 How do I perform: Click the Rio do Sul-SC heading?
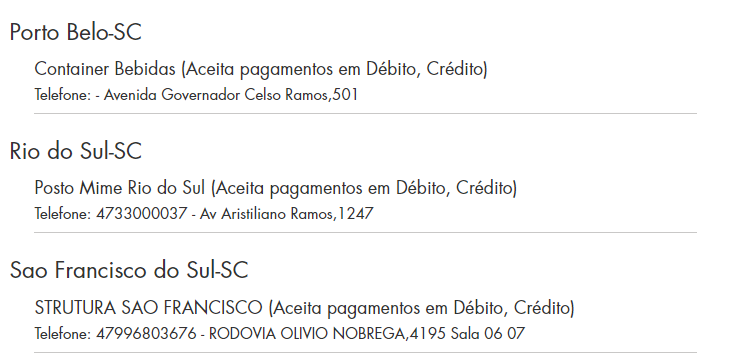75,151
